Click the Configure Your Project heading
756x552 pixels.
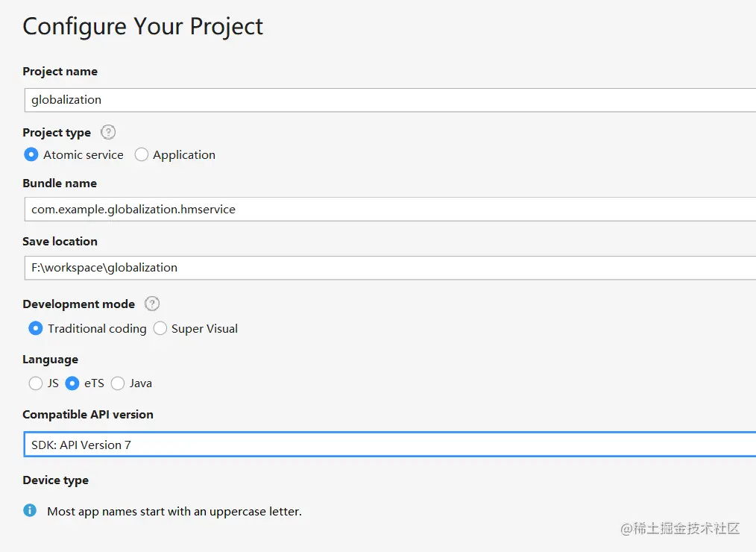pos(142,27)
